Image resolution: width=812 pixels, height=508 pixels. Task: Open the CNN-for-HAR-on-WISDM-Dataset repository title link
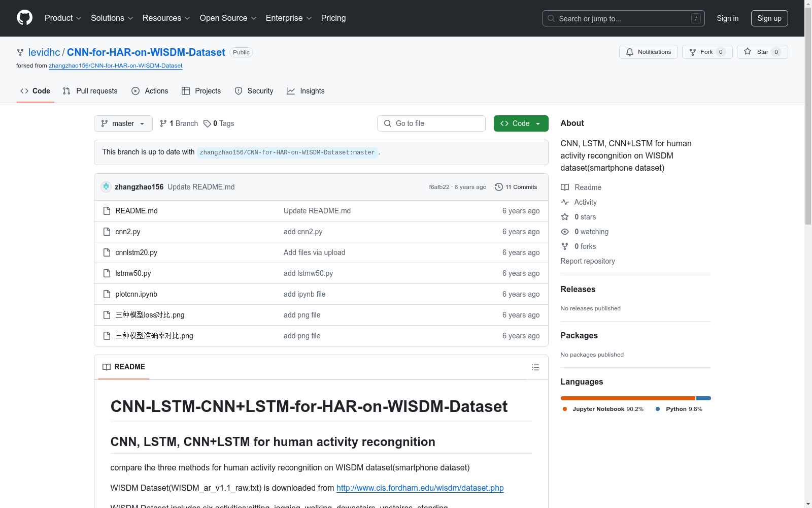146,52
